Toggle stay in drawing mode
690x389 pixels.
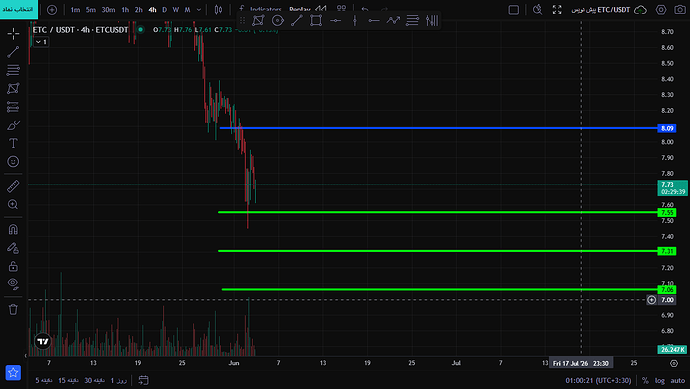pos(13,248)
